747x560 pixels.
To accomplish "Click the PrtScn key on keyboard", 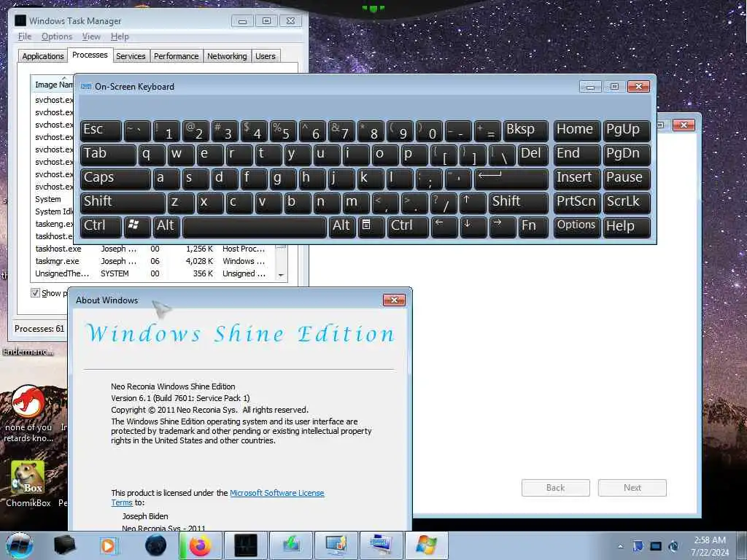I will (x=576, y=203).
